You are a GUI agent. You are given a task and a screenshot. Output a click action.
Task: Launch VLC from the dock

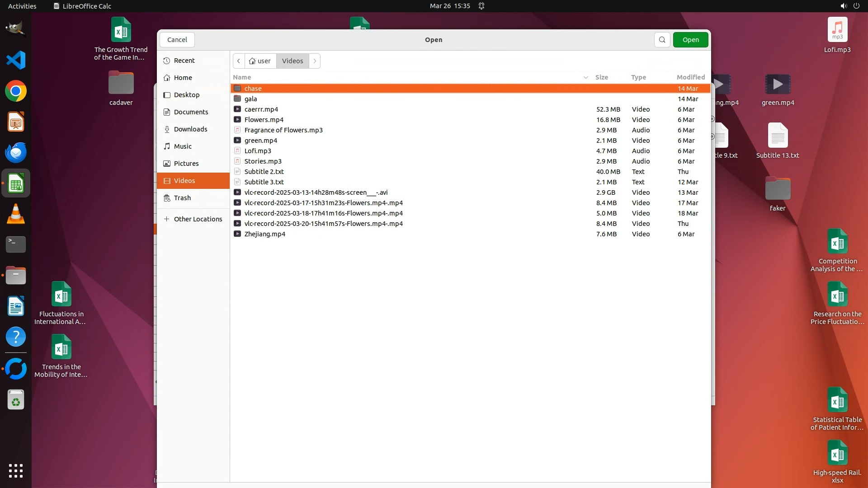[x=16, y=214]
